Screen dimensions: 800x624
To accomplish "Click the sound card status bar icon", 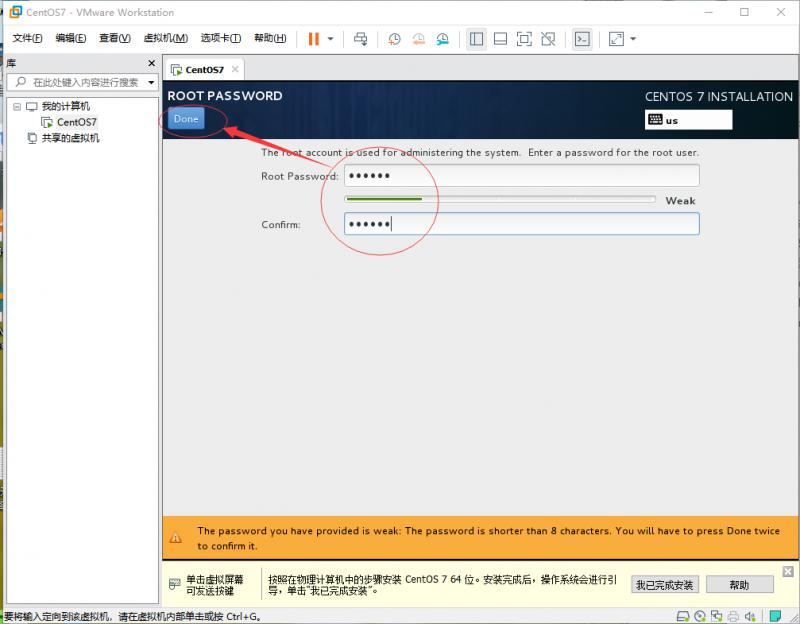I will click(x=749, y=616).
